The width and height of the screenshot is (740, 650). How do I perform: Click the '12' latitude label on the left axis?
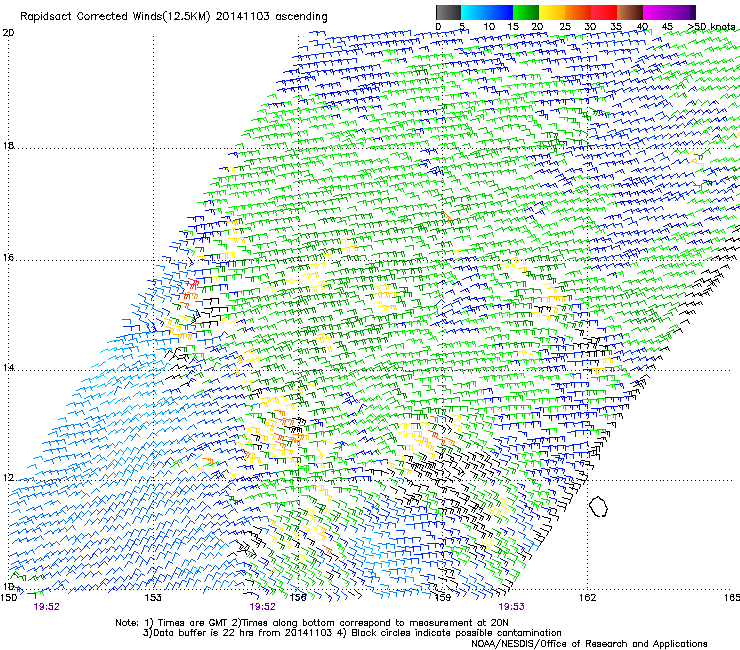tap(8, 478)
